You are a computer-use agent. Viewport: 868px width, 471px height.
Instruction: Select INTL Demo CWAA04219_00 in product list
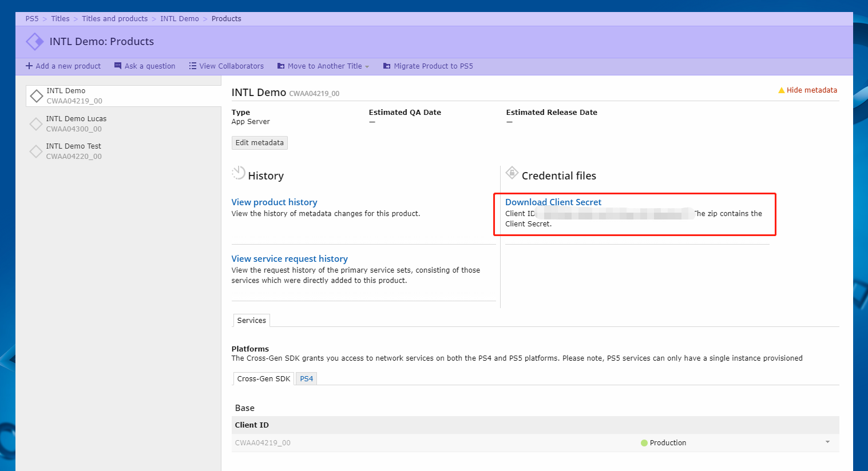[74, 95]
